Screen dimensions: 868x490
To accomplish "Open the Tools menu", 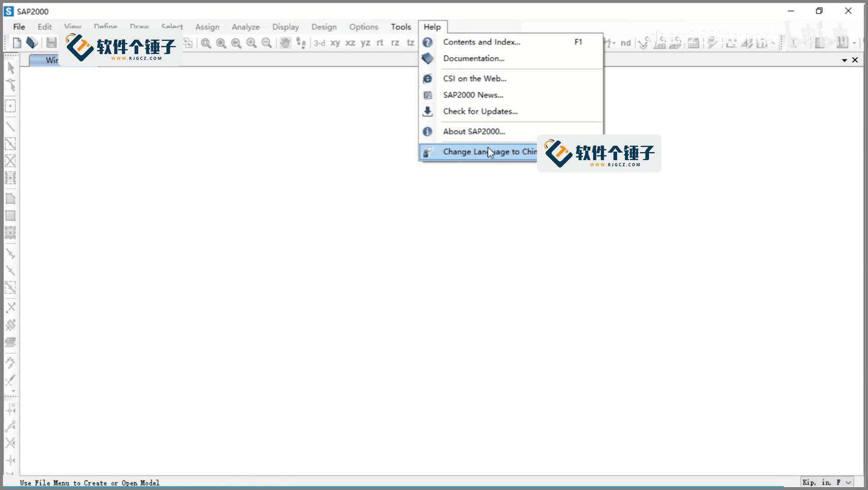I will (x=401, y=27).
